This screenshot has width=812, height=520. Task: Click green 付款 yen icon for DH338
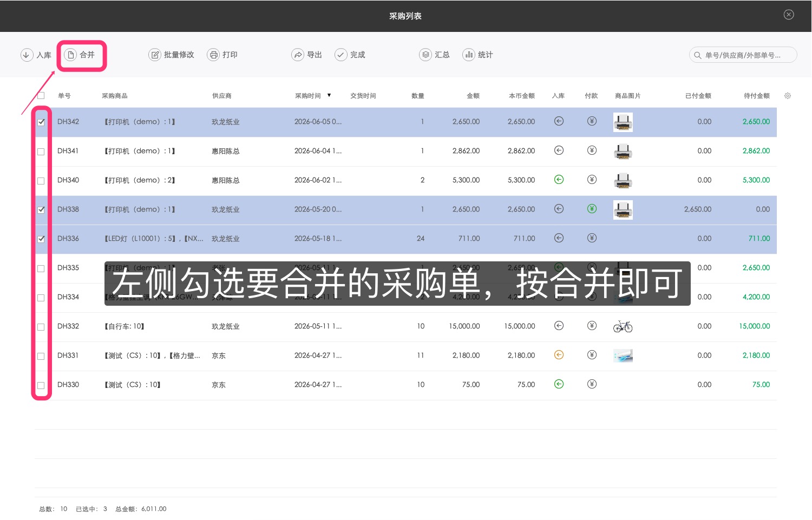(592, 209)
